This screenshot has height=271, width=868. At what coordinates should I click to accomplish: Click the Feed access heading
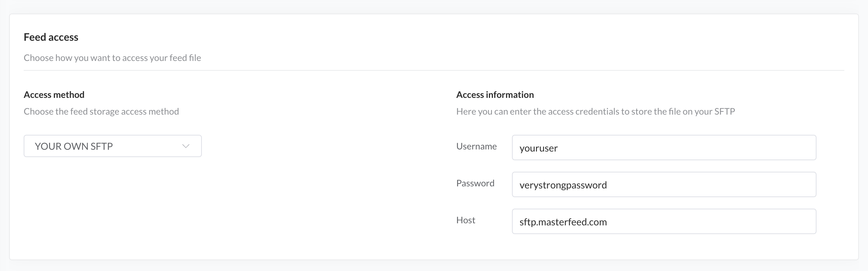tap(51, 37)
